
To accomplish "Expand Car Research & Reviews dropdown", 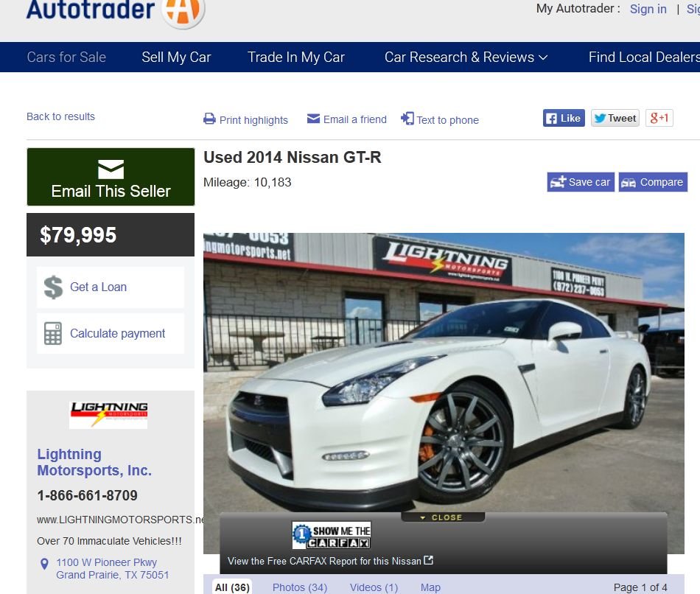I will pos(466,57).
